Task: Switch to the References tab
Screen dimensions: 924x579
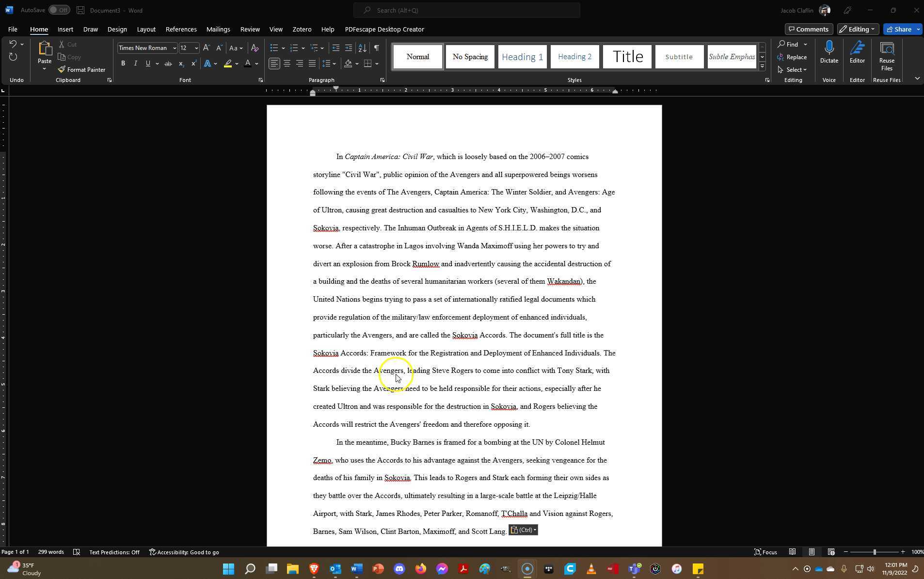Action: tap(181, 29)
